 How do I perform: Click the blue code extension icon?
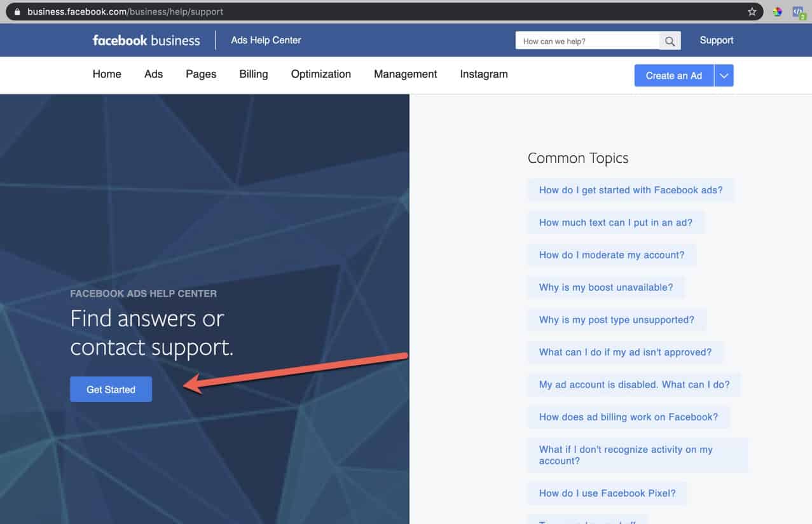(798, 11)
